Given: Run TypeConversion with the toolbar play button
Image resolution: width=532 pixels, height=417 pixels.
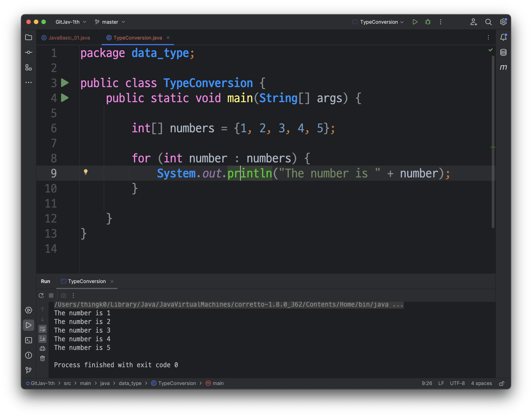Looking at the screenshot, I should tap(415, 22).
